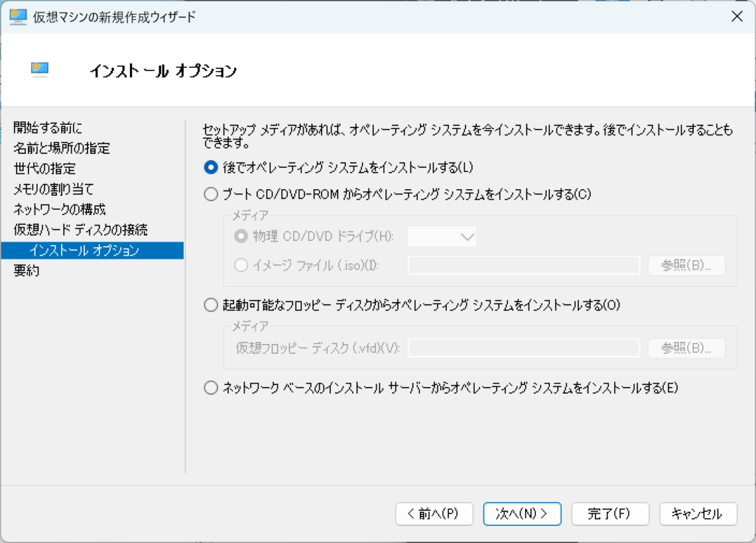Click the 次へ(N) button
The height and width of the screenshot is (543, 756).
click(522, 513)
